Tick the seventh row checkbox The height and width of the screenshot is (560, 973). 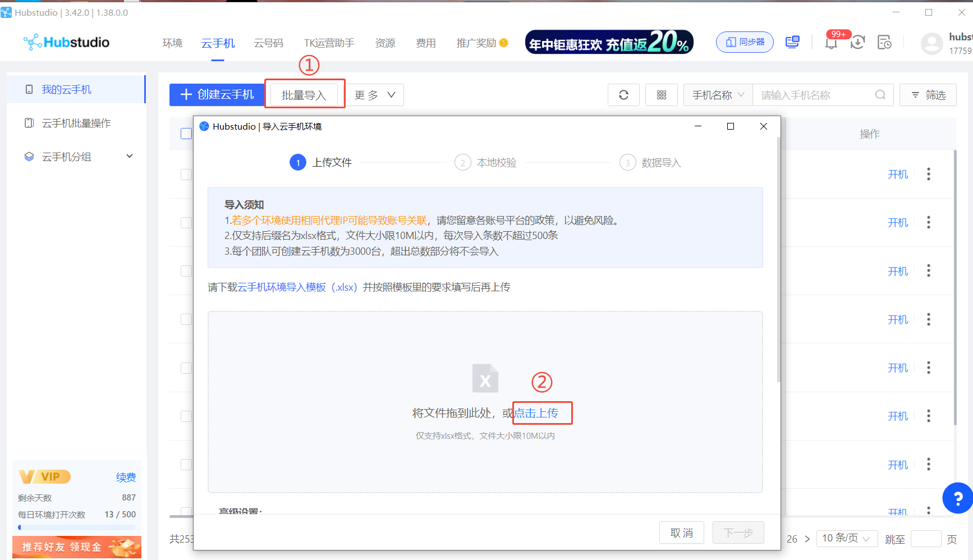point(186,465)
